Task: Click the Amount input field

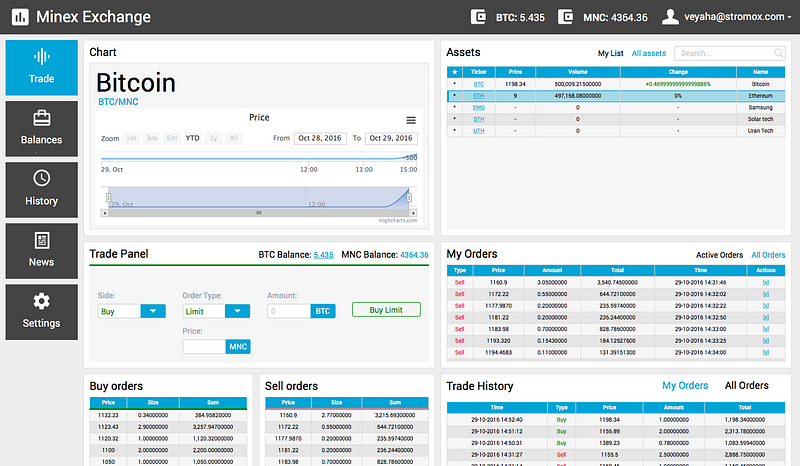Action: (289, 311)
